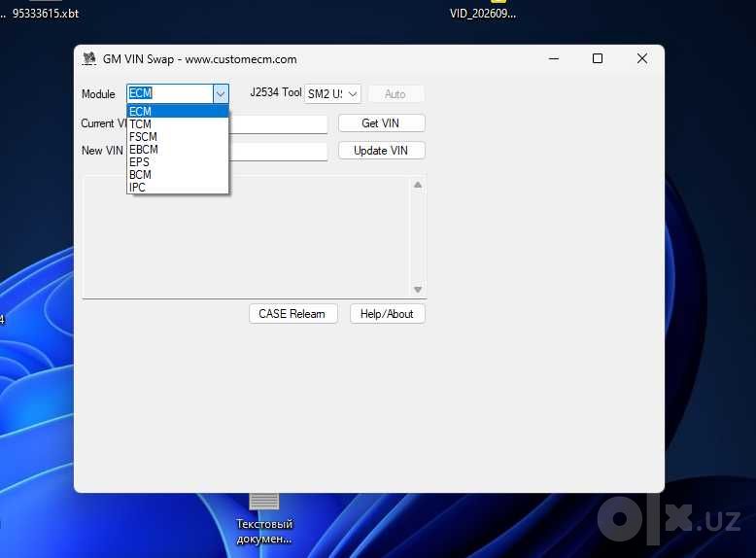The image size is (756, 558).
Task: Pick FSCM from the module list
Action: click(x=178, y=136)
